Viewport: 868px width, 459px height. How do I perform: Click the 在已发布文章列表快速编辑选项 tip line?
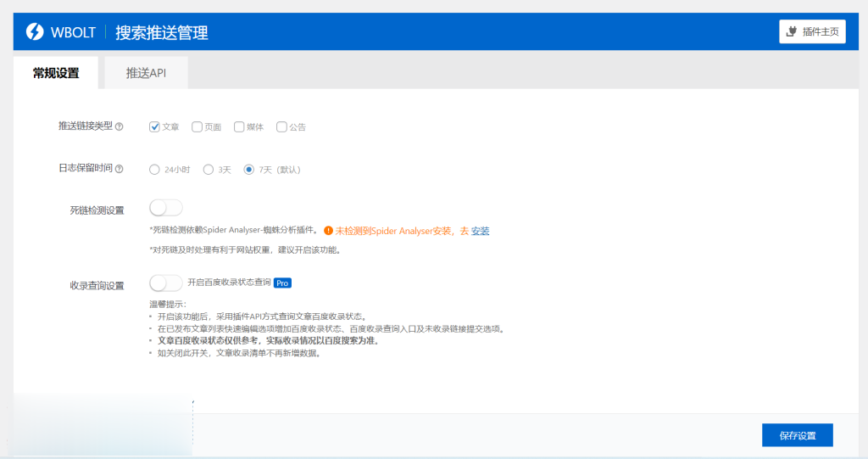tap(331, 328)
